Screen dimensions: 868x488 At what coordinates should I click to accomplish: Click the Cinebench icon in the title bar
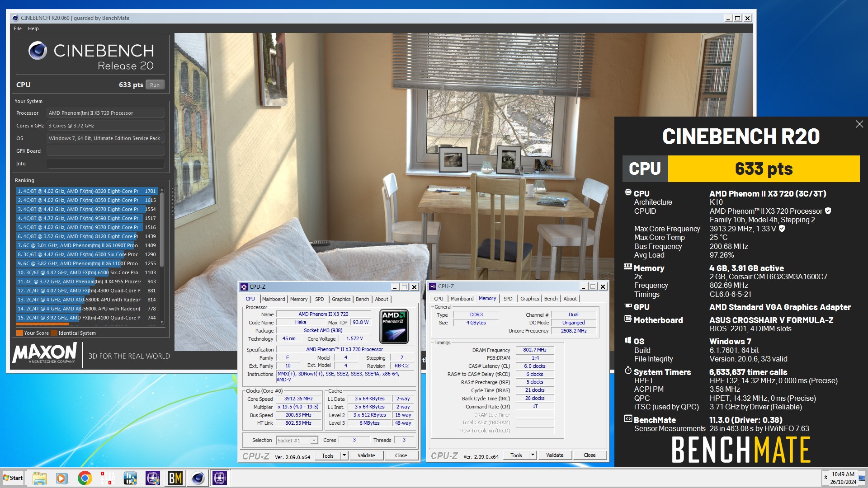16,18
